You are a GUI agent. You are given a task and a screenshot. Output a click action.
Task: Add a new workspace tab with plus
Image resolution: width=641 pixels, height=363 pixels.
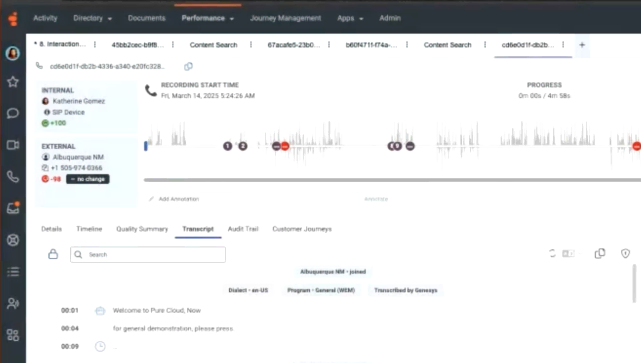(582, 45)
